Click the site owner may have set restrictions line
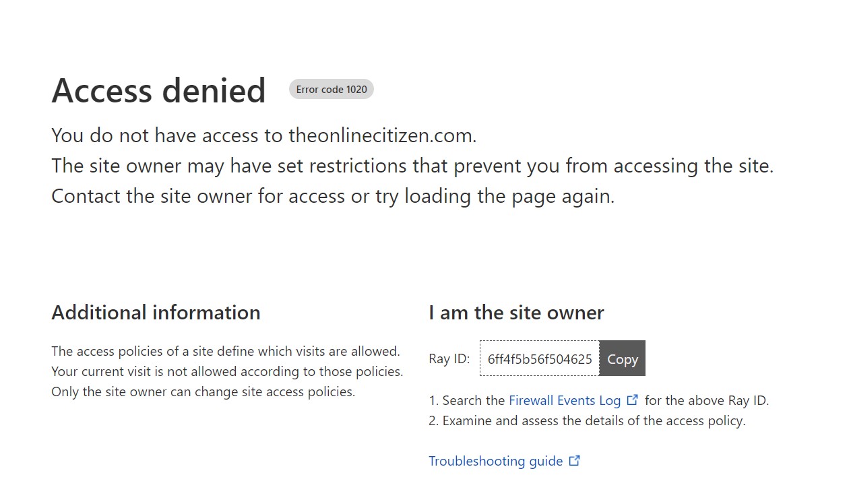The width and height of the screenshot is (849, 504). coord(412,166)
